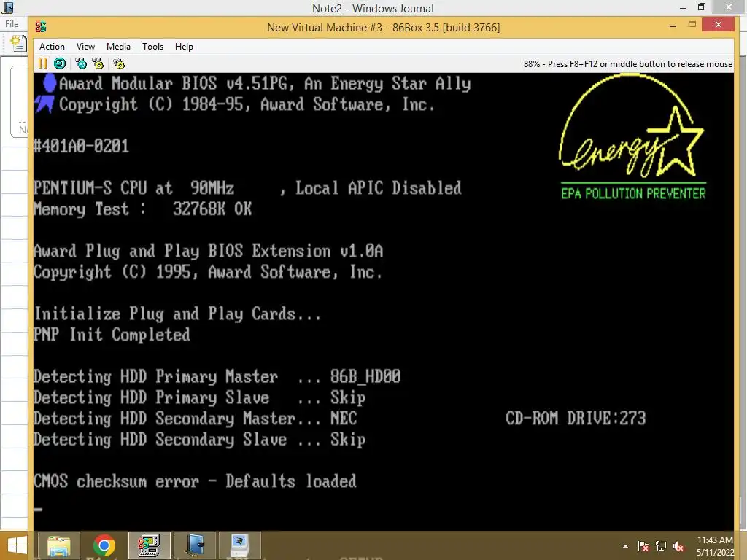This screenshot has height=560, width=747.
Task: Open the View menu in 86Box
Action: click(x=86, y=46)
